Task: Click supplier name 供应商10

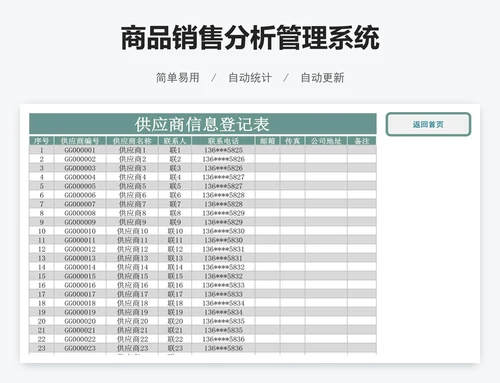Action: click(x=132, y=231)
